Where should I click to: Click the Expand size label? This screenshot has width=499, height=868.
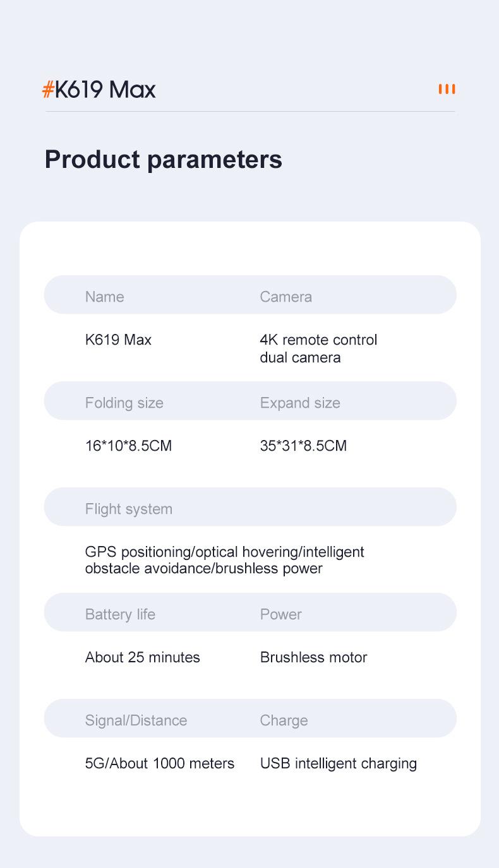point(300,403)
